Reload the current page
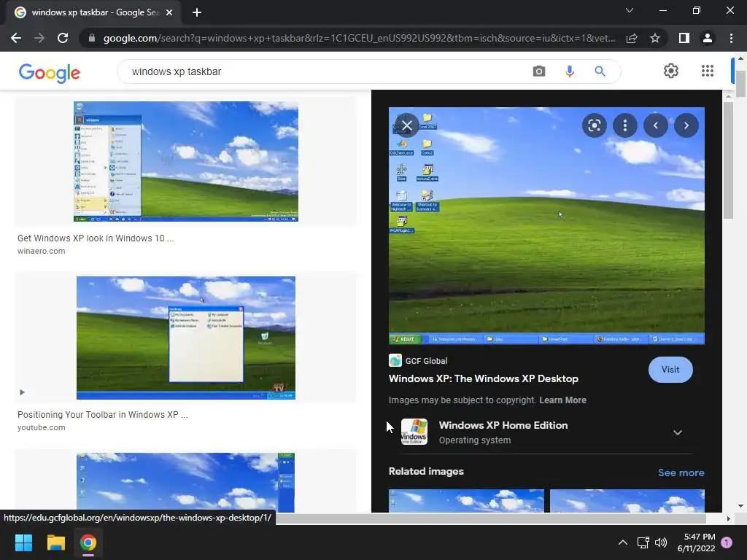The height and width of the screenshot is (560, 747). pos(63,38)
